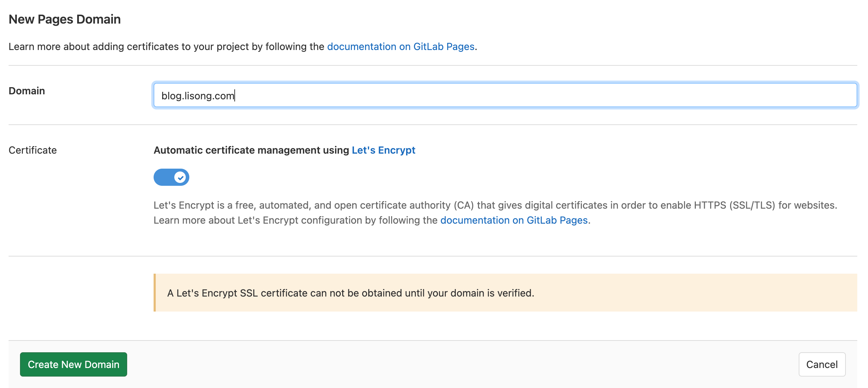Focus the Domain input field

click(505, 95)
